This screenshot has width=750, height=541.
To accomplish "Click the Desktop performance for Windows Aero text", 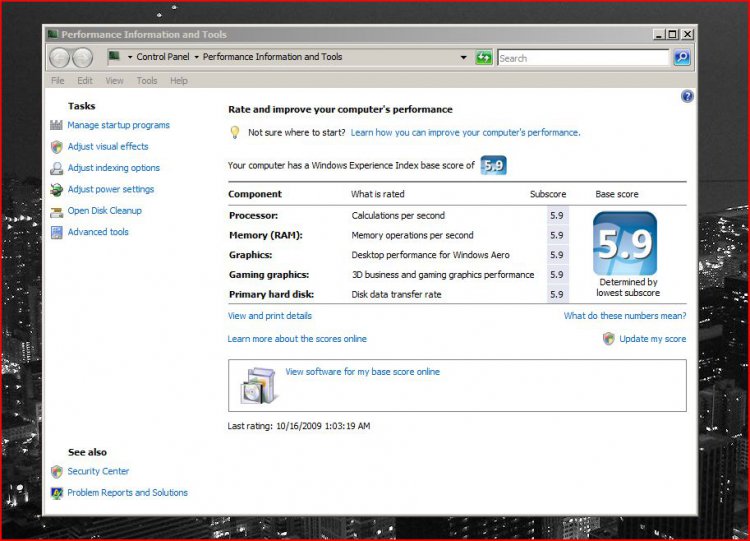I will pyautogui.click(x=430, y=255).
